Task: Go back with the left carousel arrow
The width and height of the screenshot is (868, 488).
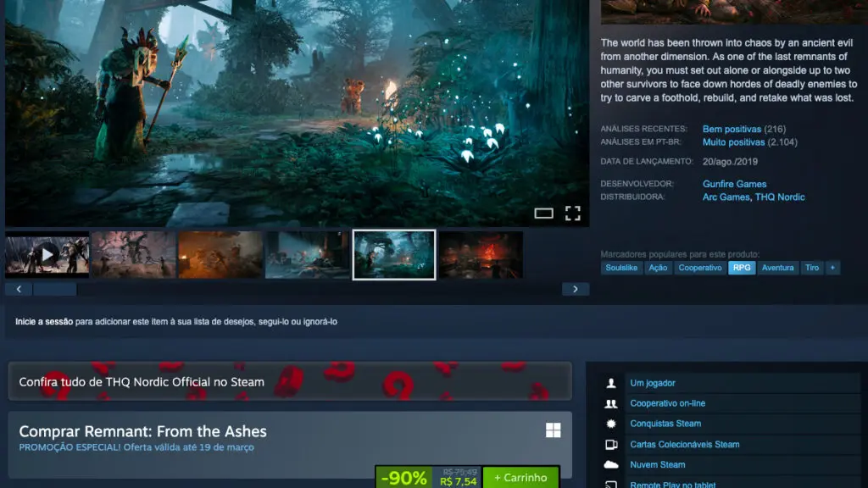Action: click(x=18, y=288)
